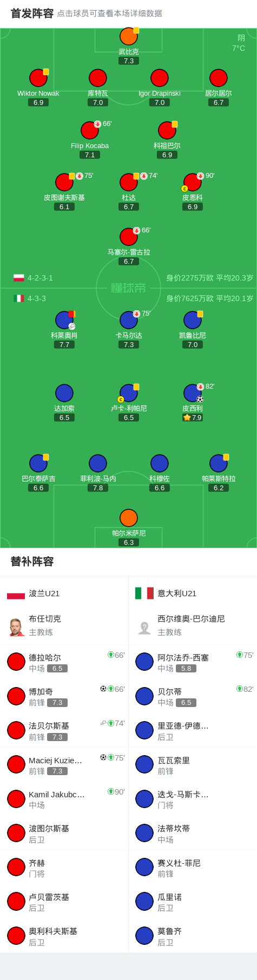Tap 皮恩科 captain player icon

pos(193,182)
